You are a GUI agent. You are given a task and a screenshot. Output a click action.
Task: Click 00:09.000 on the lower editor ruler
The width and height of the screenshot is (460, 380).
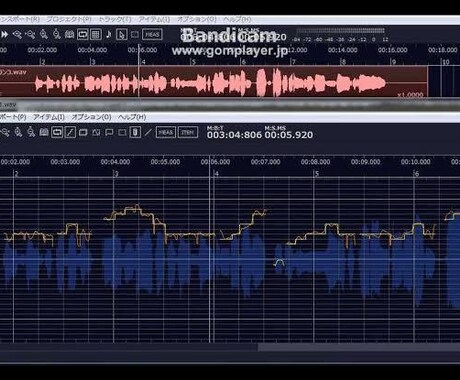pos(365,162)
